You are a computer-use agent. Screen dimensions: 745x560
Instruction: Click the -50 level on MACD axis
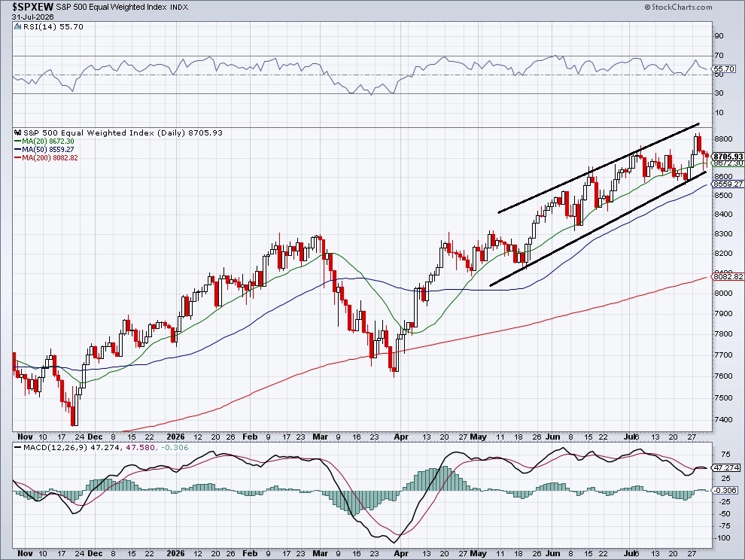tap(725, 513)
